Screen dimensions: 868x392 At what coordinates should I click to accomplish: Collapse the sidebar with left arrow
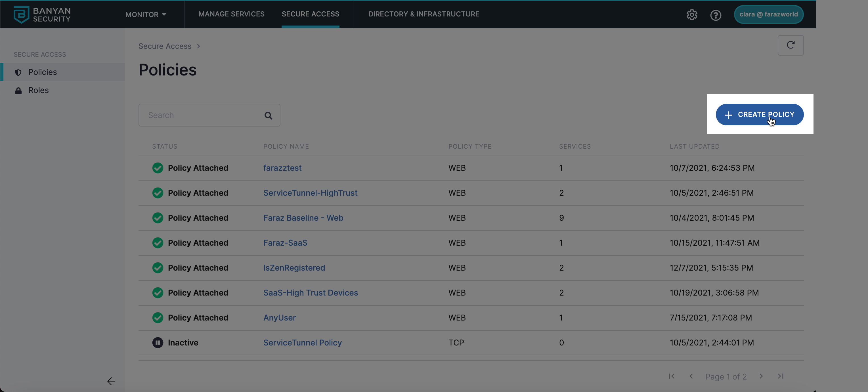pyautogui.click(x=111, y=381)
